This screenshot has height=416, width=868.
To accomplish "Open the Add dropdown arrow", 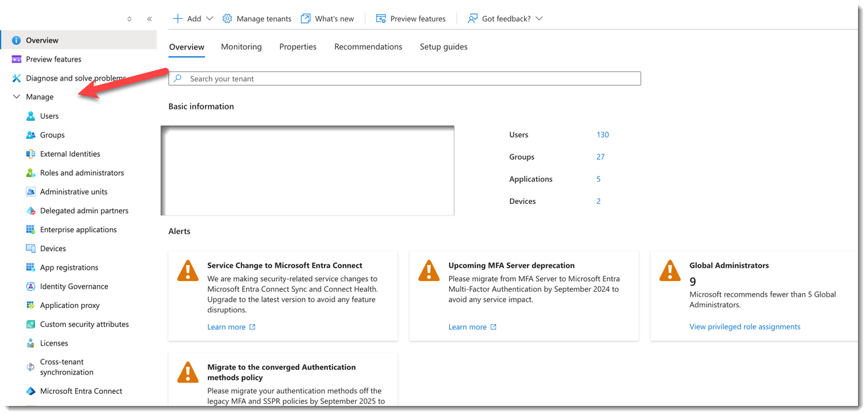I will pyautogui.click(x=209, y=19).
